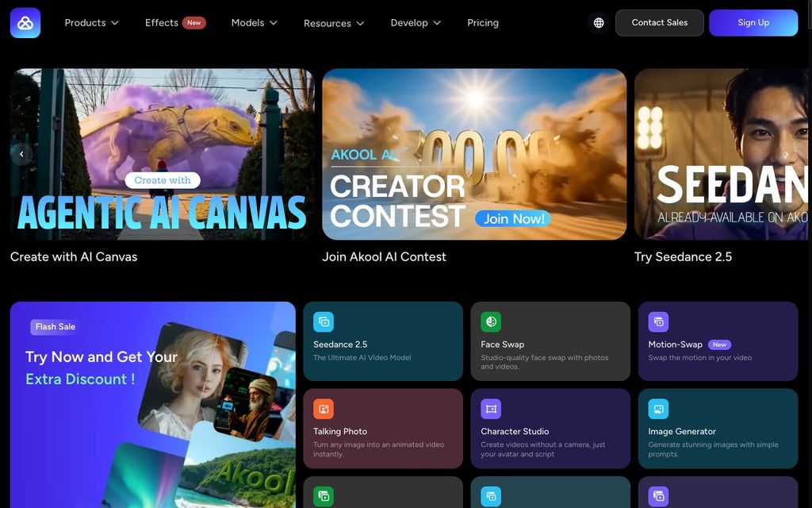This screenshot has height=508, width=812.
Task: Click "Swap the motion in your video" text
Action: [x=700, y=358]
